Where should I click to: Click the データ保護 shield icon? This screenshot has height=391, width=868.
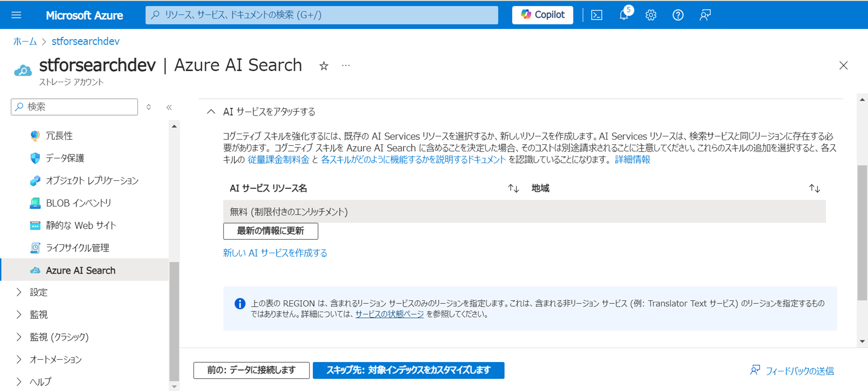click(35, 158)
